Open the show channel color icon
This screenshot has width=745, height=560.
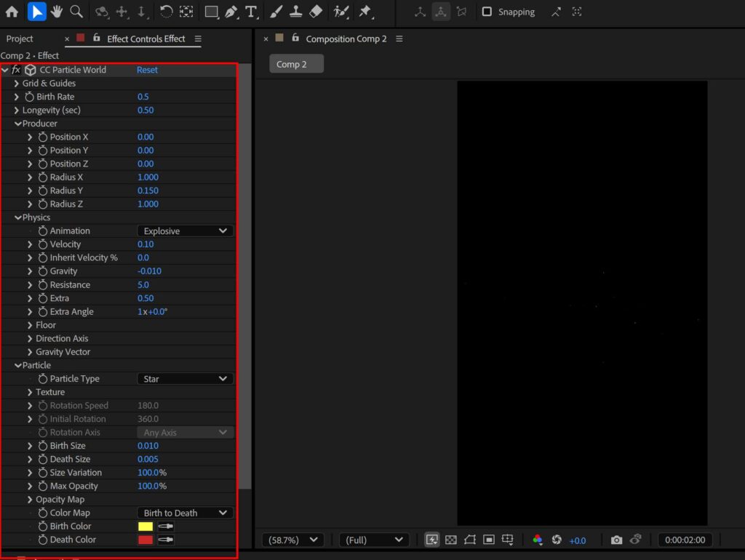538,540
